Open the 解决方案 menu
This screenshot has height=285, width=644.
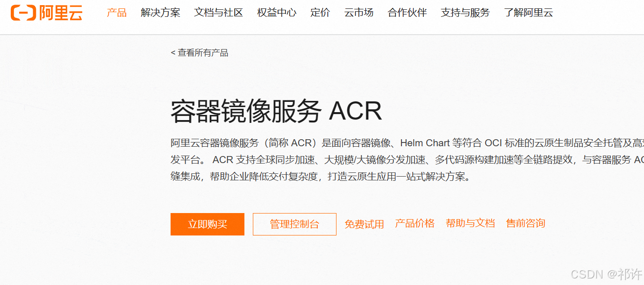coord(160,13)
